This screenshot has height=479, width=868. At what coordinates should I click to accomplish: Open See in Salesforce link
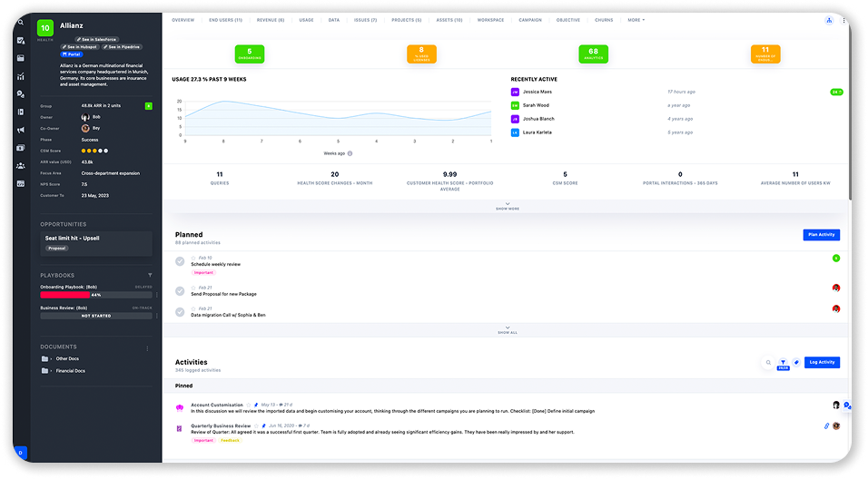[97, 39]
